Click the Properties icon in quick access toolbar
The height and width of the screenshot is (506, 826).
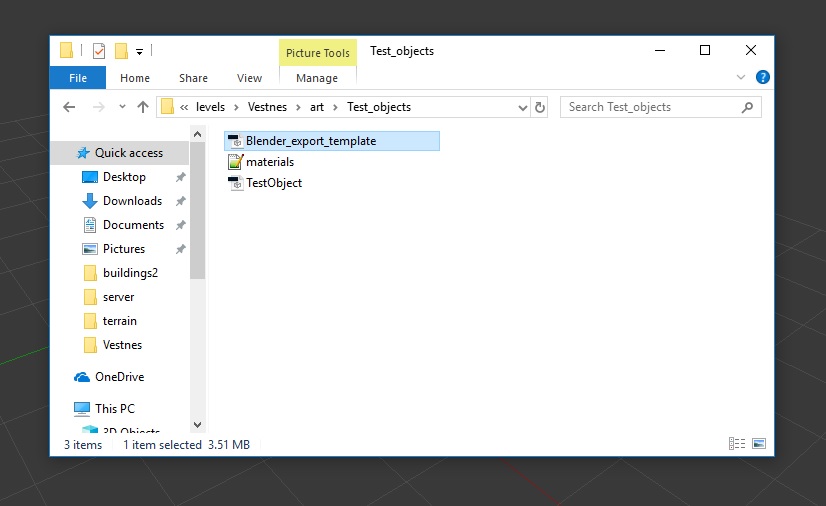99,51
